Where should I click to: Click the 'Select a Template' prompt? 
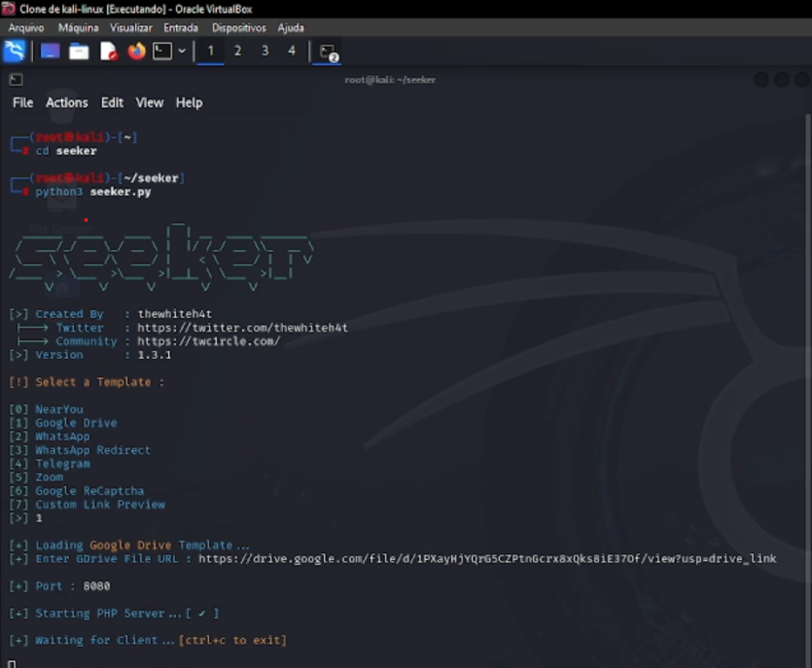click(87, 382)
